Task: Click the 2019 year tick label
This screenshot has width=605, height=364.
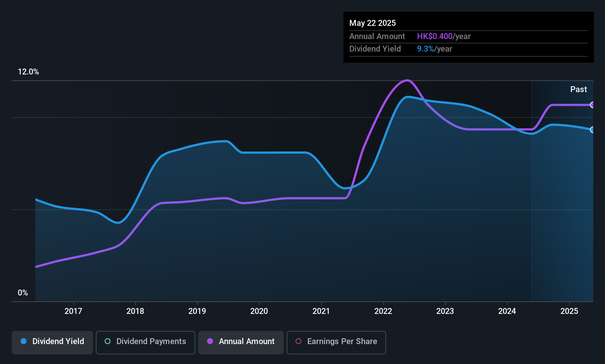Action: click(197, 311)
